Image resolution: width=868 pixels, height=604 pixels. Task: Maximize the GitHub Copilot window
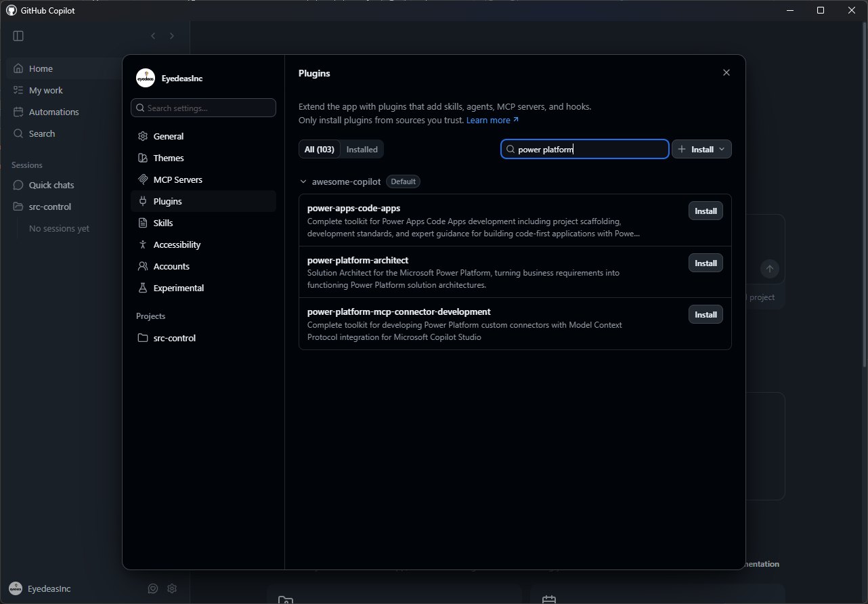(x=821, y=10)
